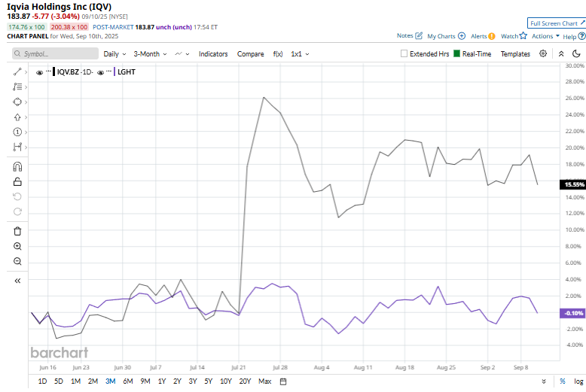Select the 1D time range
Viewport: 586px width, 392px height.
click(43, 381)
